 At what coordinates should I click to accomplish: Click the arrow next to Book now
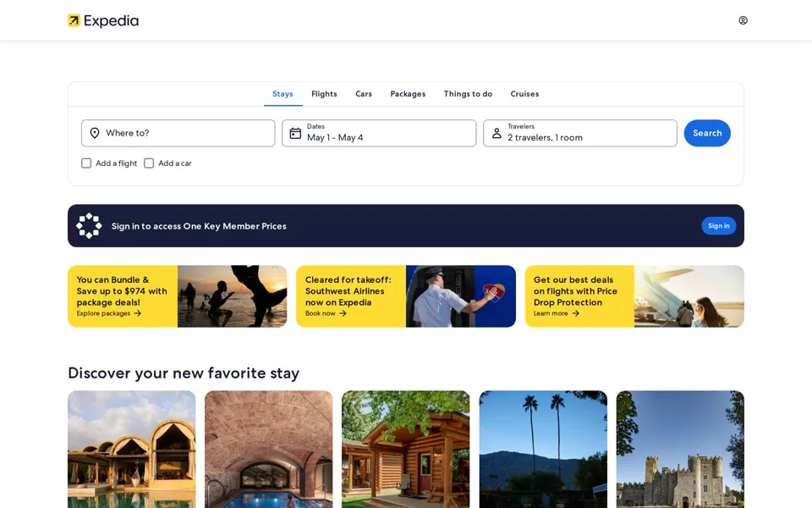point(343,313)
